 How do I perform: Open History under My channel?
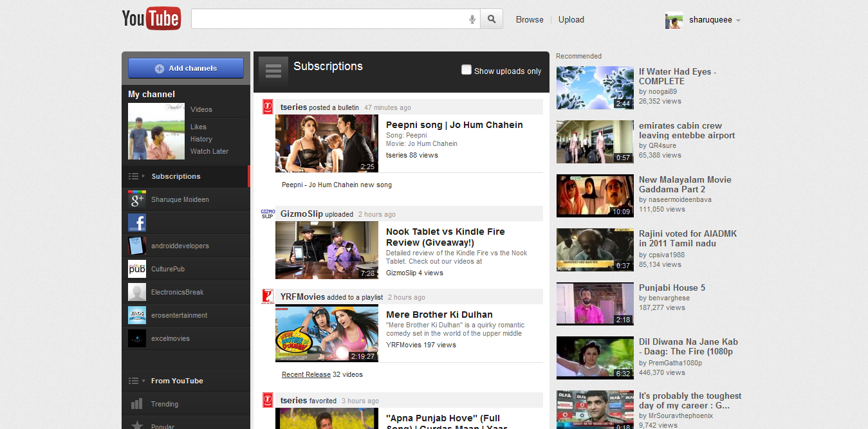click(x=201, y=139)
